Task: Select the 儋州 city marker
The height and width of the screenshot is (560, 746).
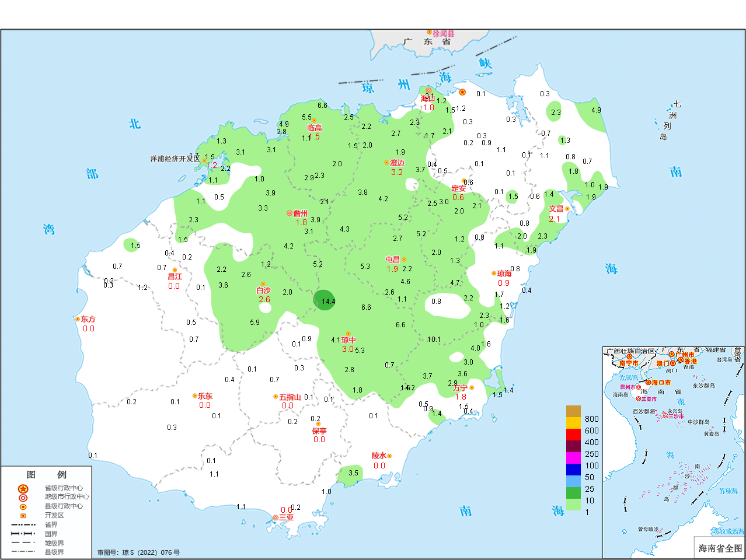Action: [x=290, y=213]
